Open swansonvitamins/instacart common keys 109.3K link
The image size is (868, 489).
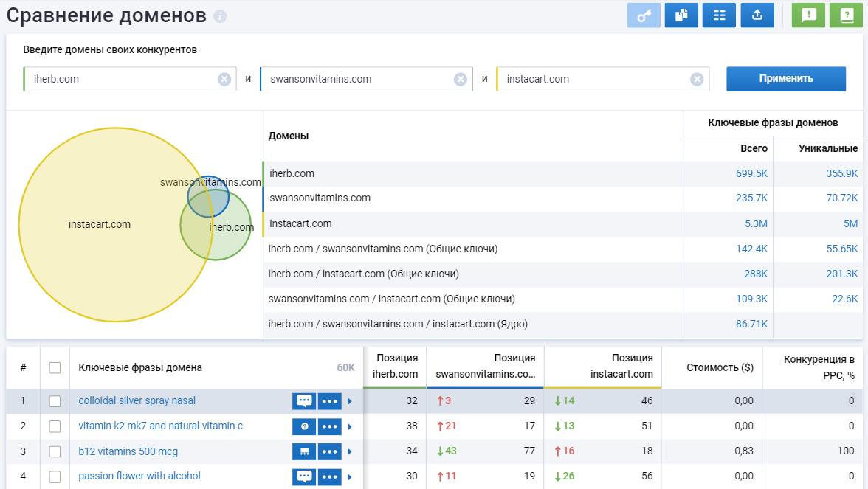751,299
